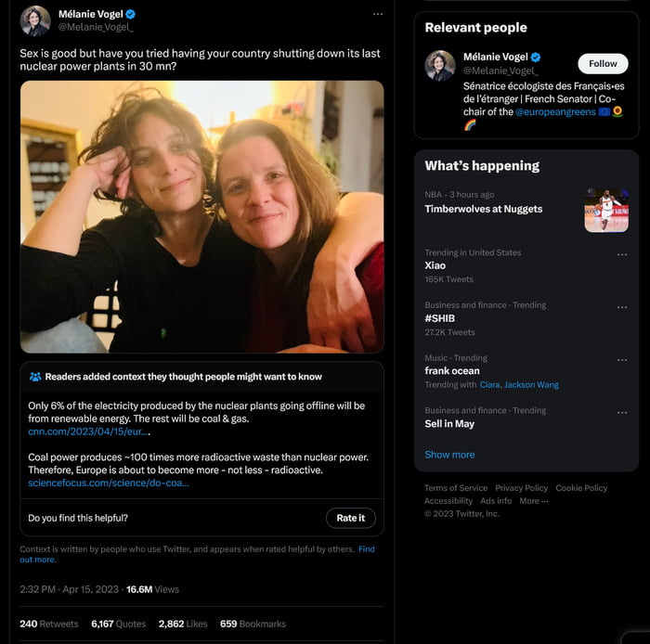Rate the community note
Screen dimensions: 650x644
(350, 518)
